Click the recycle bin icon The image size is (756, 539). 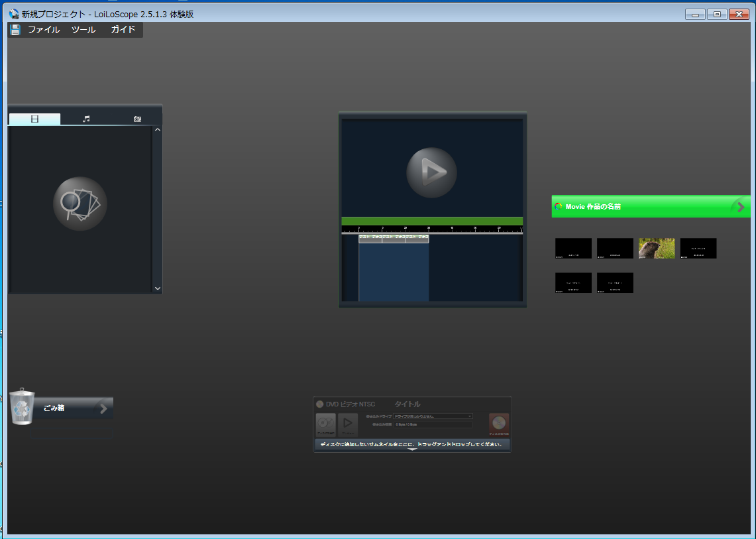[x=22, y=406]
